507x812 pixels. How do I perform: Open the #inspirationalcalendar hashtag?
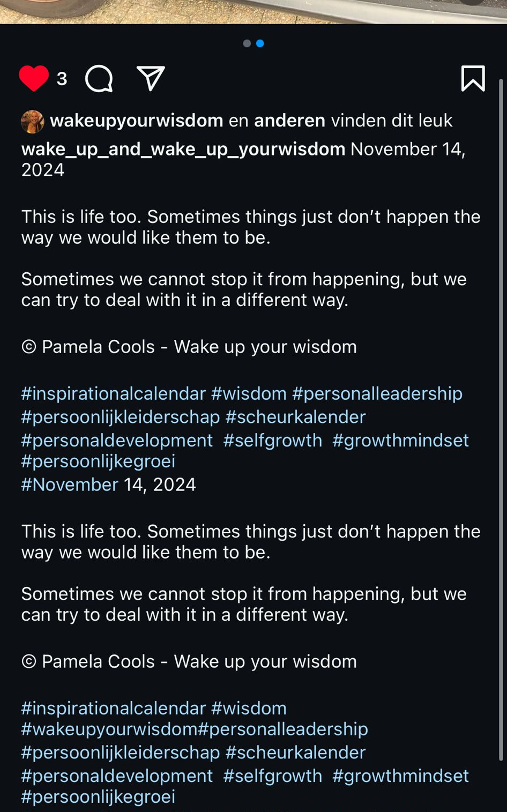click(x=113, y=393)
